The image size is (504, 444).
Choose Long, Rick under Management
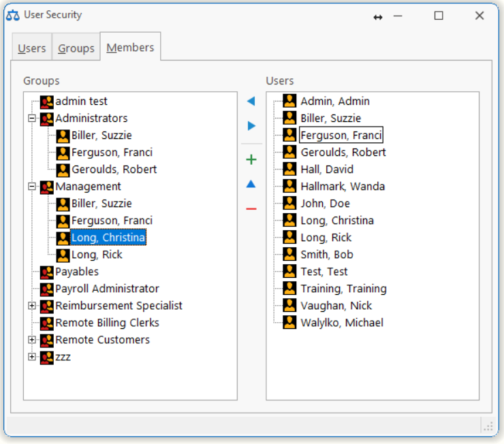pos(97,255)
